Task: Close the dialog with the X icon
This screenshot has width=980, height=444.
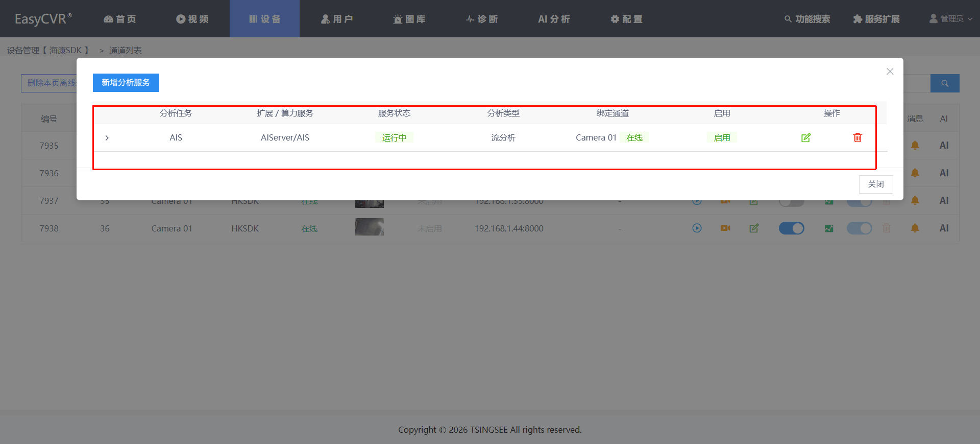Action: (890, 72)
